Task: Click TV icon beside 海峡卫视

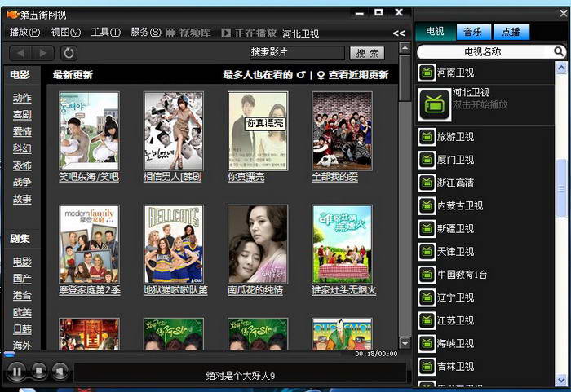Action: coord(427,343)
